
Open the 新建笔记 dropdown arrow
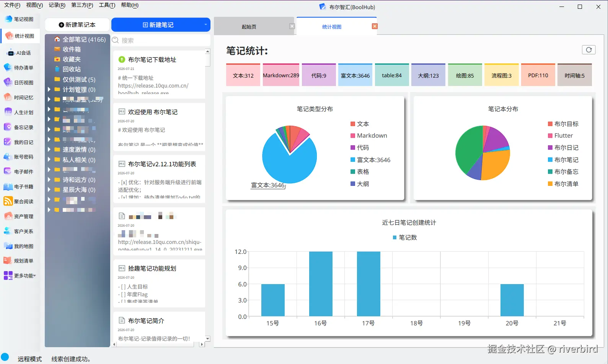click(x=205, y=25)
